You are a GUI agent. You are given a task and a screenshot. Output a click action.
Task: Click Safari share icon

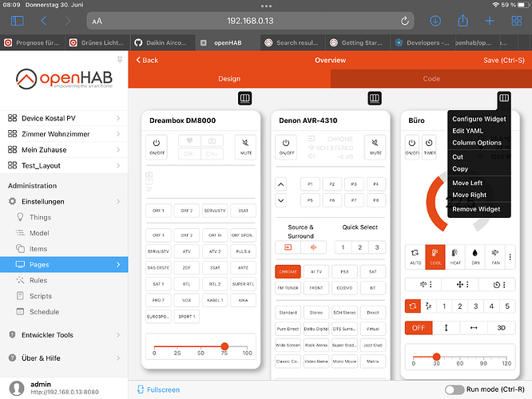coord(463,20)
